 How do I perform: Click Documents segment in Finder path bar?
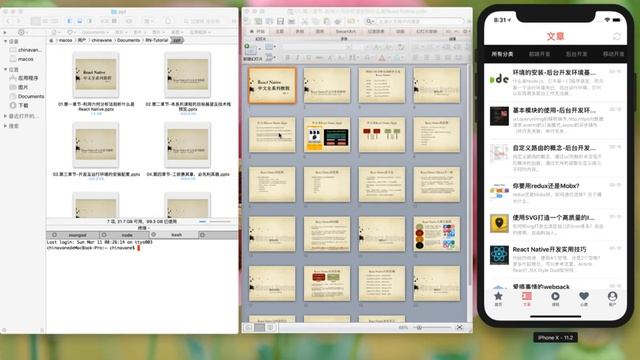[x=129, y=40]
